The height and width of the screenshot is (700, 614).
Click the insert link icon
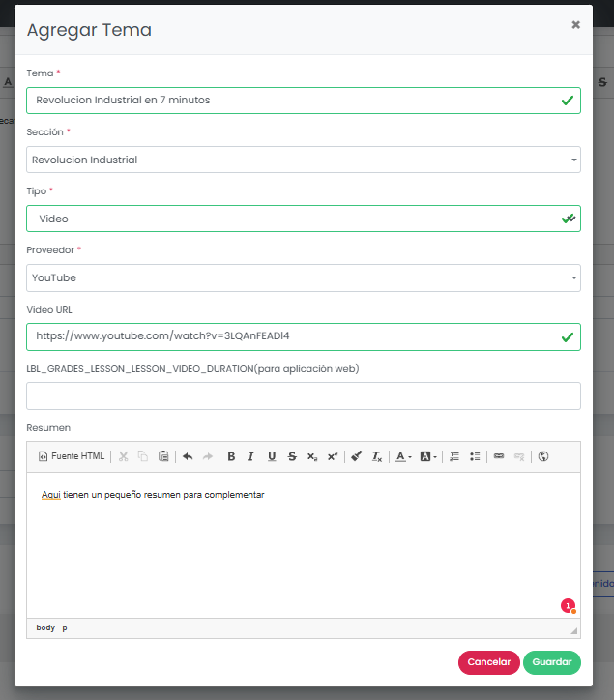[x=499, y=456]
